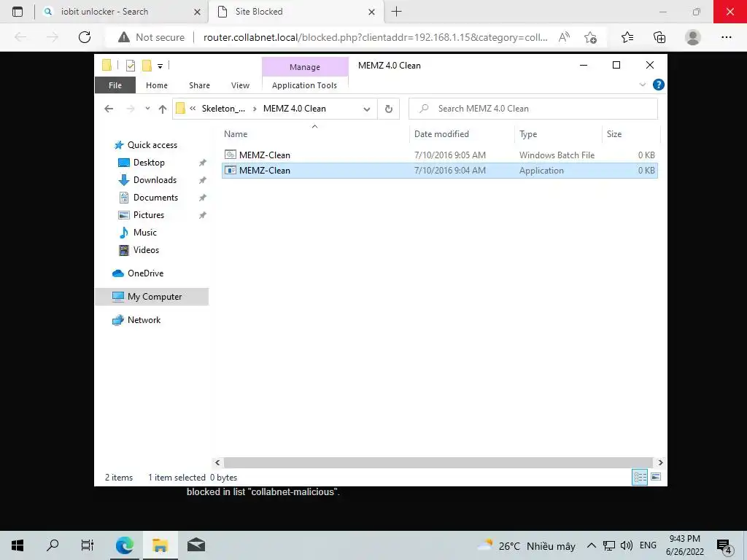This screenshot has height=560, width=747.
Task: Click the scrollbar right arrow
Action: [x=659, y=462]
